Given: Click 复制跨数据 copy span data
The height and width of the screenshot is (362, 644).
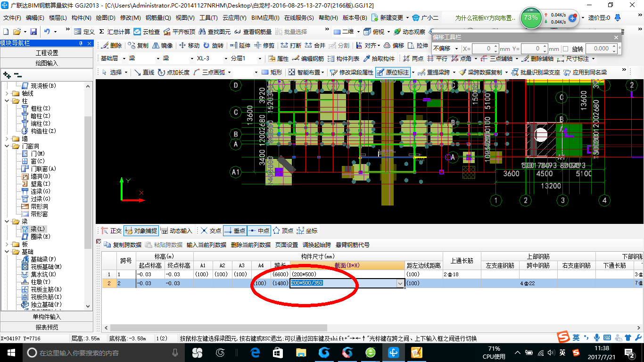Looking at the screenshot, I should (123, 245).
